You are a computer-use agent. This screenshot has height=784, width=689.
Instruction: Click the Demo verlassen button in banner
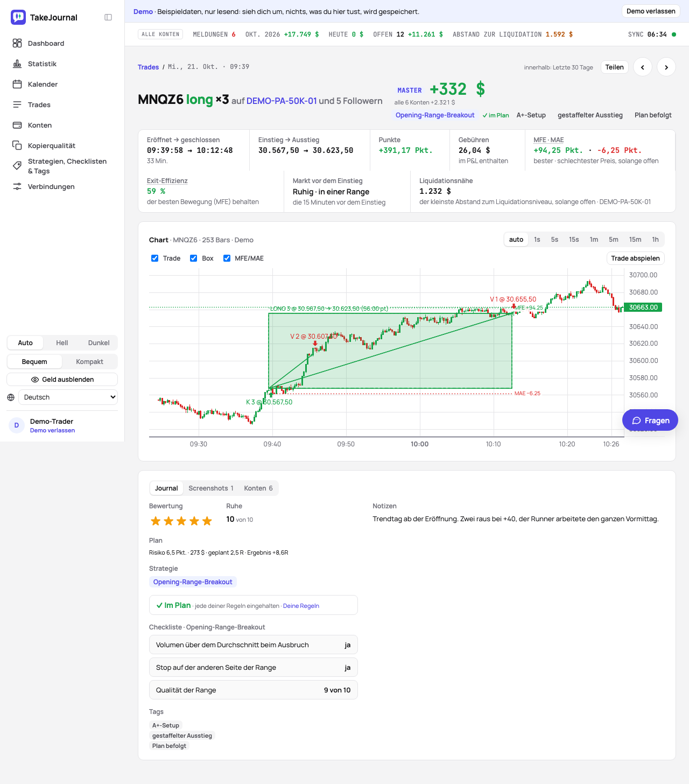click(x=651, y=11)
